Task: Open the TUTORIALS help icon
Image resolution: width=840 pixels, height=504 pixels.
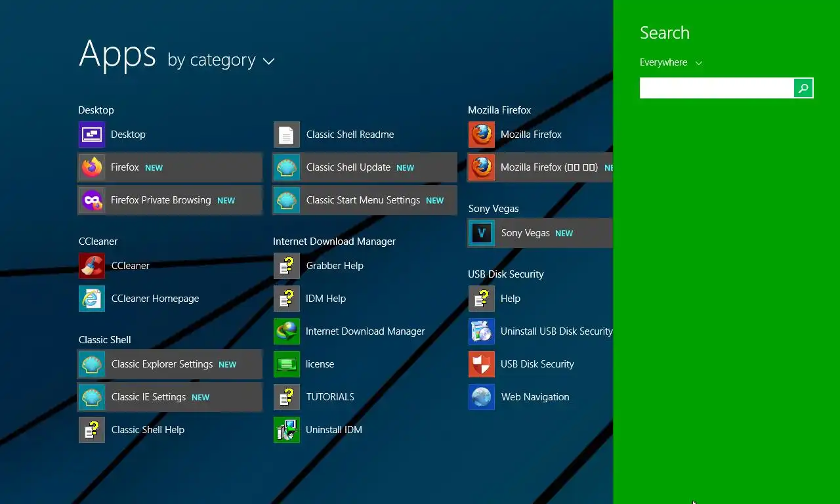Action: point(287,397)
